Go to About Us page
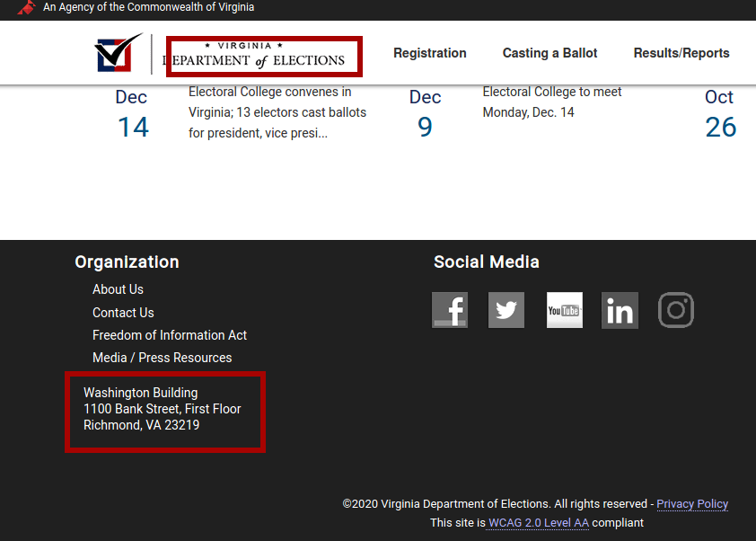756x541 pixels. click(118, 289)
